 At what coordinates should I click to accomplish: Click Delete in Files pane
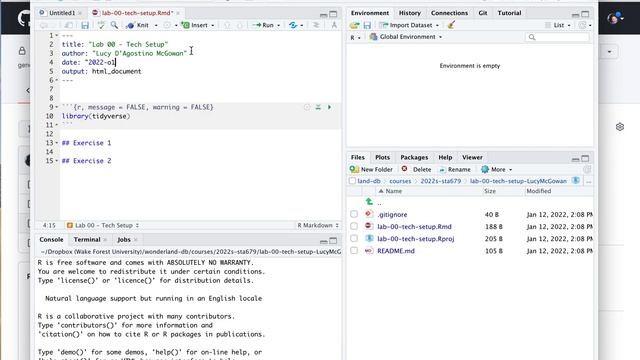click(416, 169)
